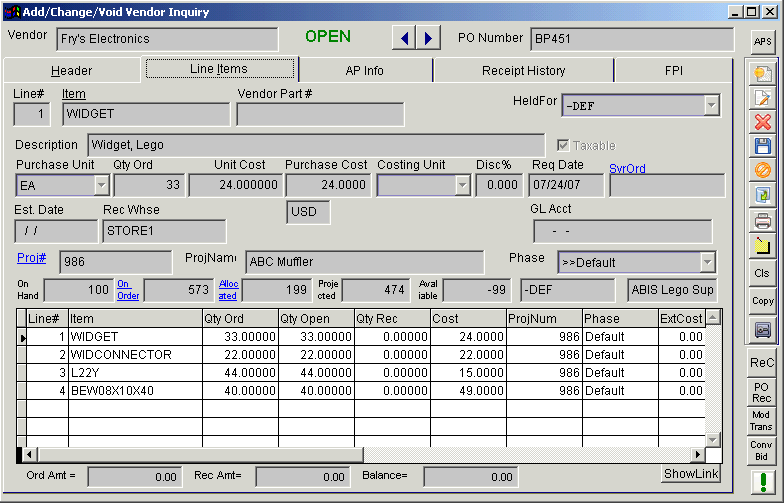Click the printer icon in sidebar
Image resolution: width=784 pixels, height=503 pixels.
[x=763, y=220]
